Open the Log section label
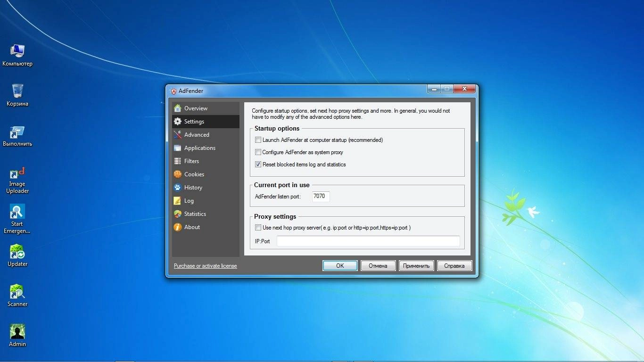The image size is (644, 362). pyautogui.click(x=189, y=201)
